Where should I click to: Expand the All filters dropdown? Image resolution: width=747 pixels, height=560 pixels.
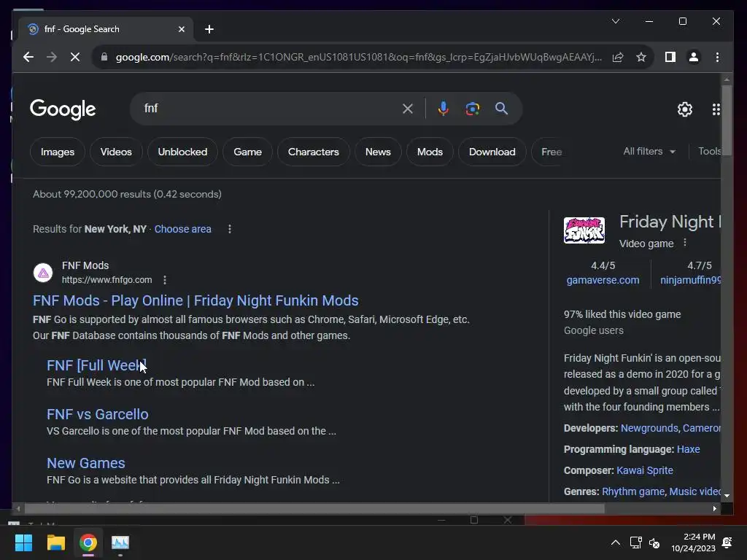649,152
